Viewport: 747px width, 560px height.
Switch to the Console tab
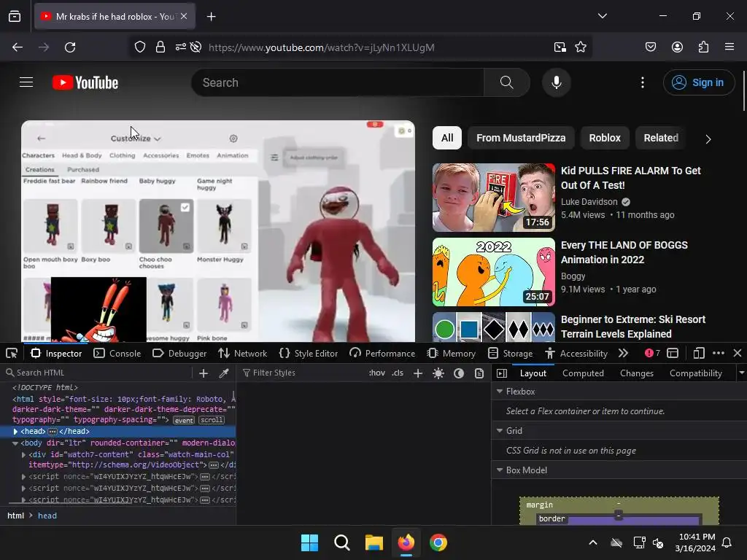point(117,354)
